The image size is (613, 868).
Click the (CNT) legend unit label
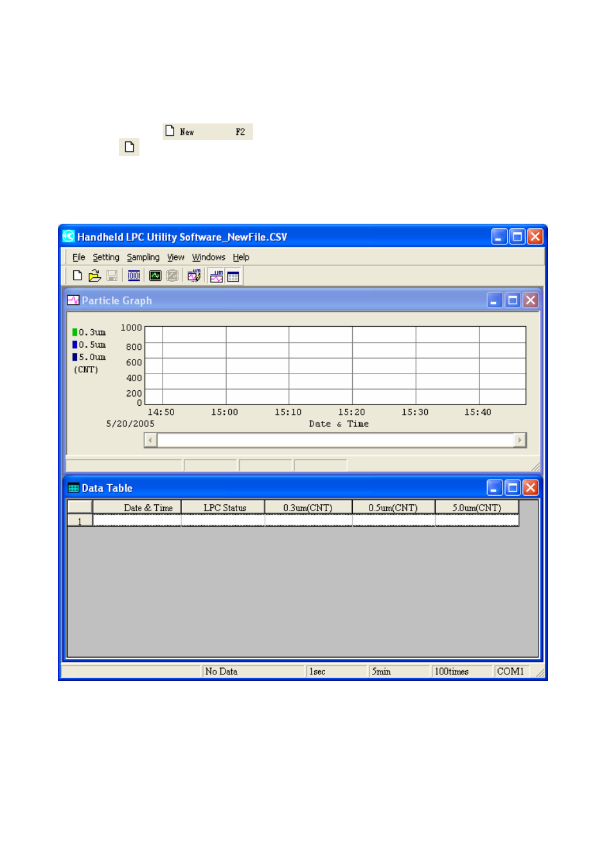pos(86,370)
